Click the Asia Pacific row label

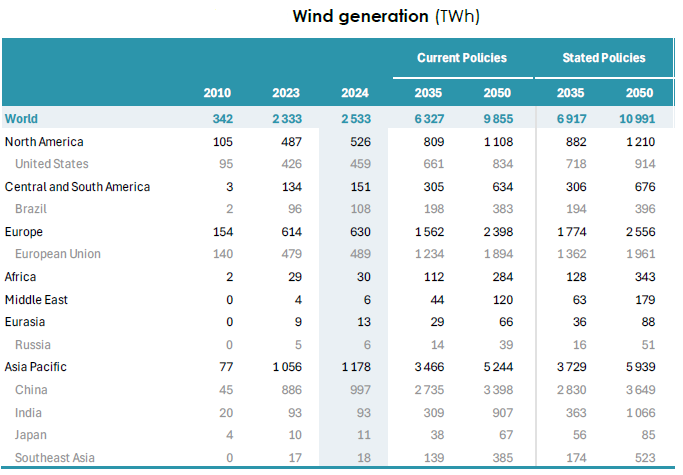coord(37,367)
